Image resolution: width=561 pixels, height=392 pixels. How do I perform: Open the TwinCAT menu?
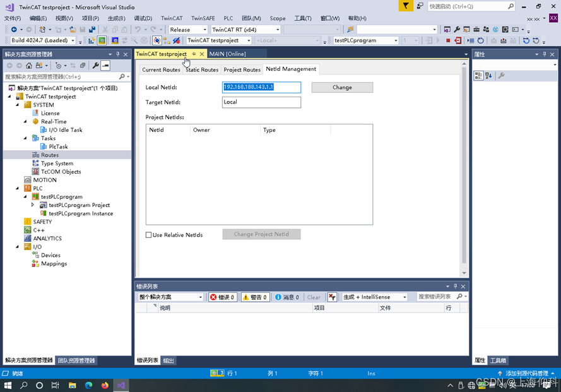point(172,18)
